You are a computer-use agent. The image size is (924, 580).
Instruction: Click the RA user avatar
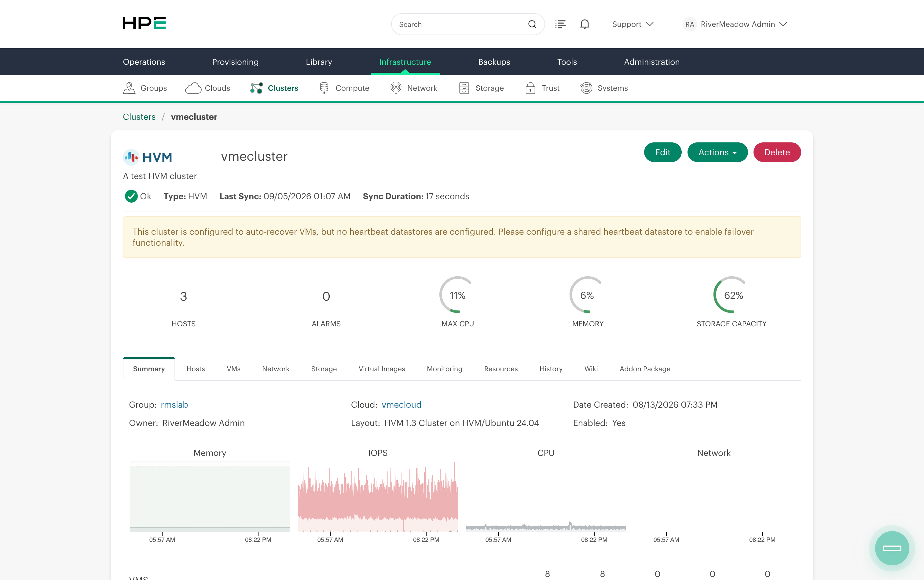click(690, 24)
